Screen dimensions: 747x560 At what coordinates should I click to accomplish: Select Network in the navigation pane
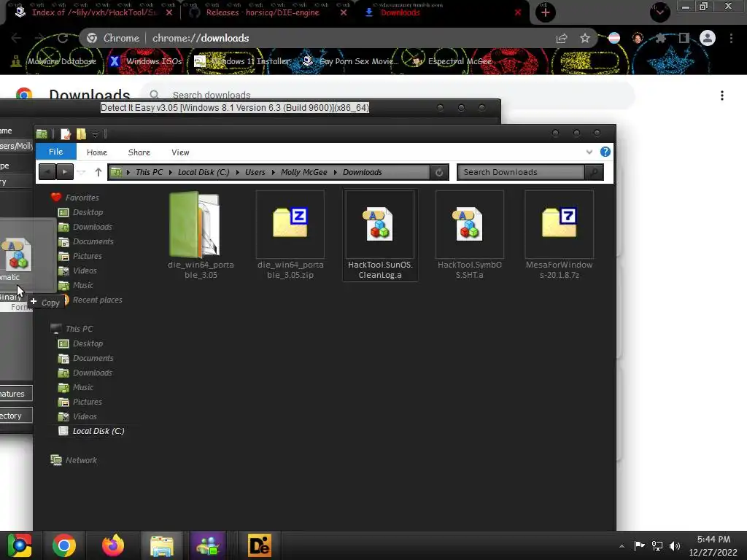coord(81,461)
